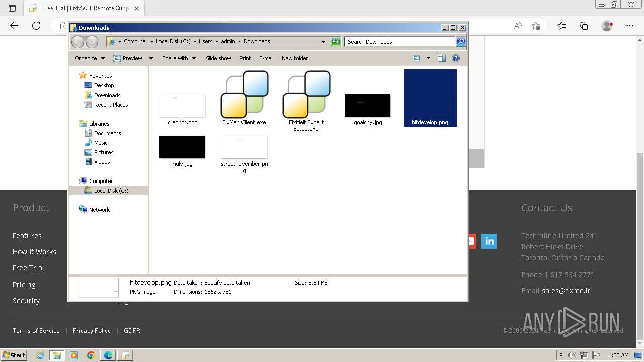Open Libraries in navigation pane
644x362 pixels.
pos(99,124)
